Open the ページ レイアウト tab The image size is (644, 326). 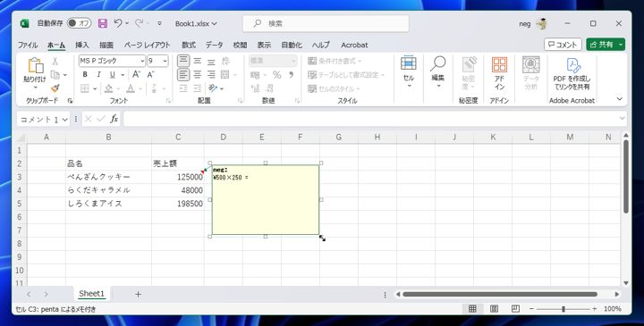click(x=147, y=46)
